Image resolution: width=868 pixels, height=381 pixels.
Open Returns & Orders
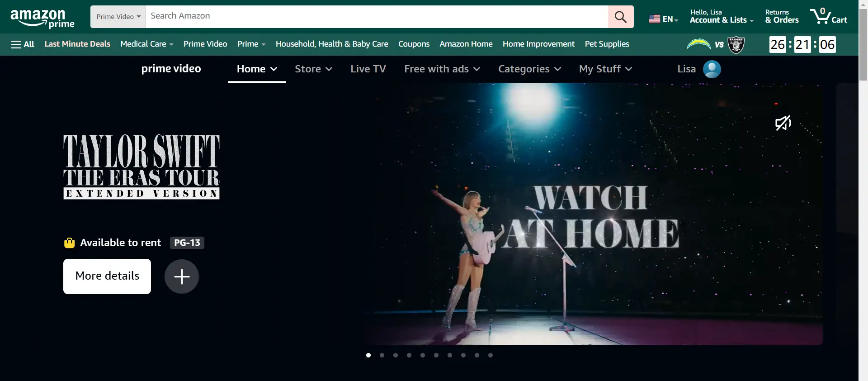point(782,16)
